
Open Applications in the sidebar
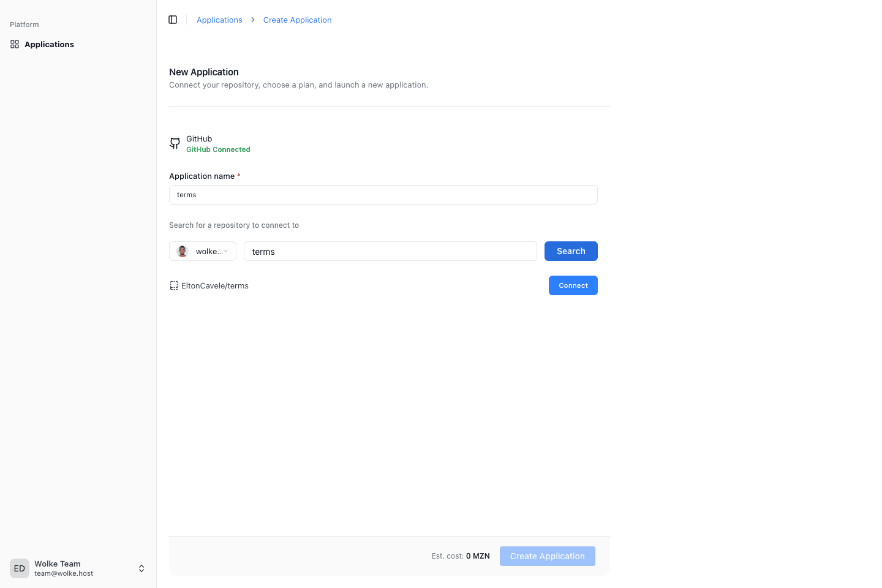point(78,44)
